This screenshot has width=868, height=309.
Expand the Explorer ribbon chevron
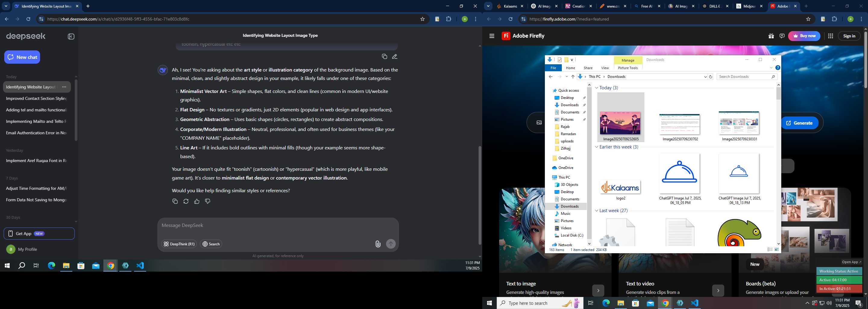(x=771, y=68)
